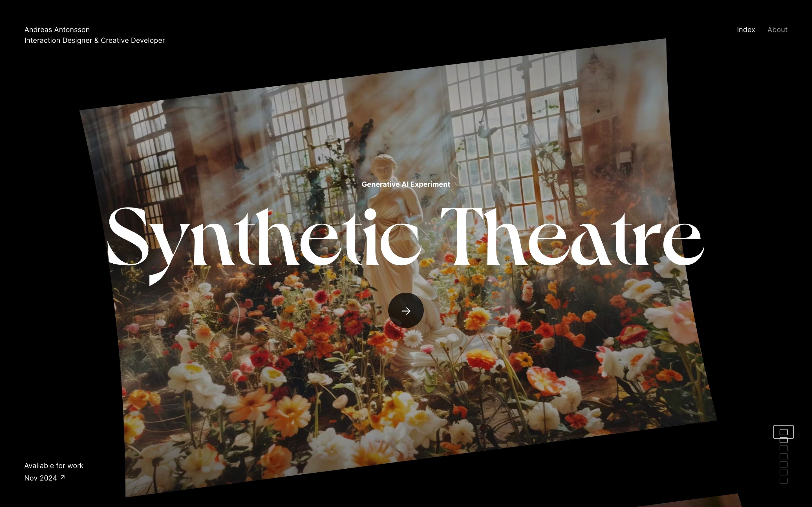Click the arrow icon beside Nov 2024
Screen dimensions: 812x507
(62, 477)
